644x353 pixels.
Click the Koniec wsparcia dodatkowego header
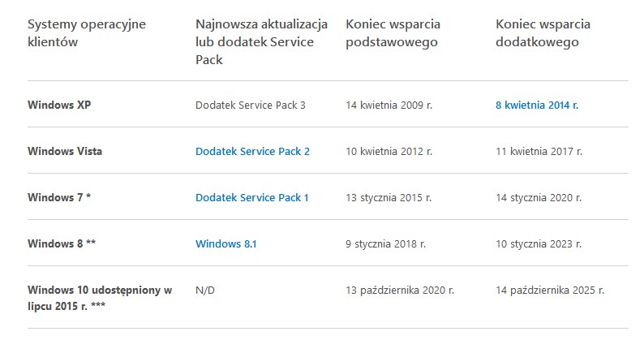coord(543,33)
